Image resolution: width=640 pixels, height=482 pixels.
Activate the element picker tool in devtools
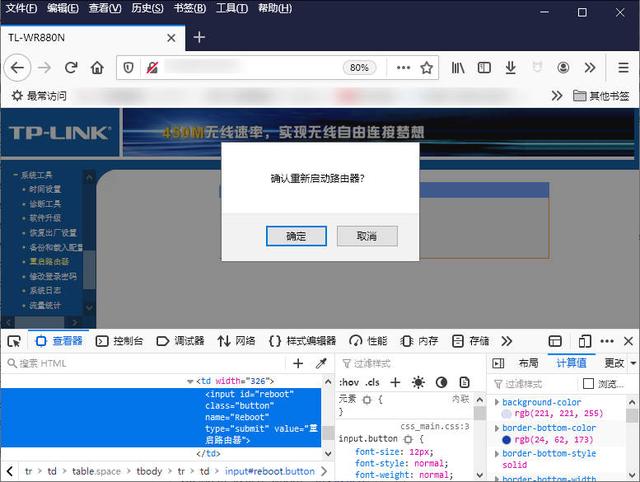coord(14,341)
